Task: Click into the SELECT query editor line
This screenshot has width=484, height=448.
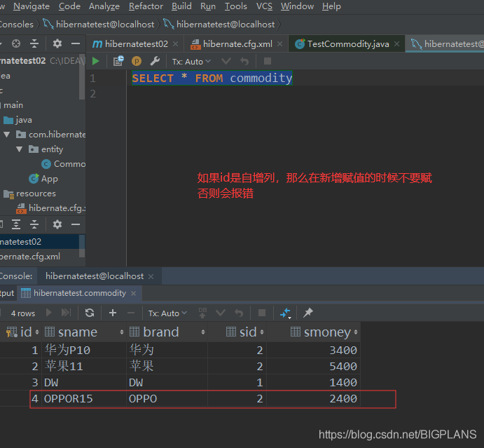Action: [212, 78]
